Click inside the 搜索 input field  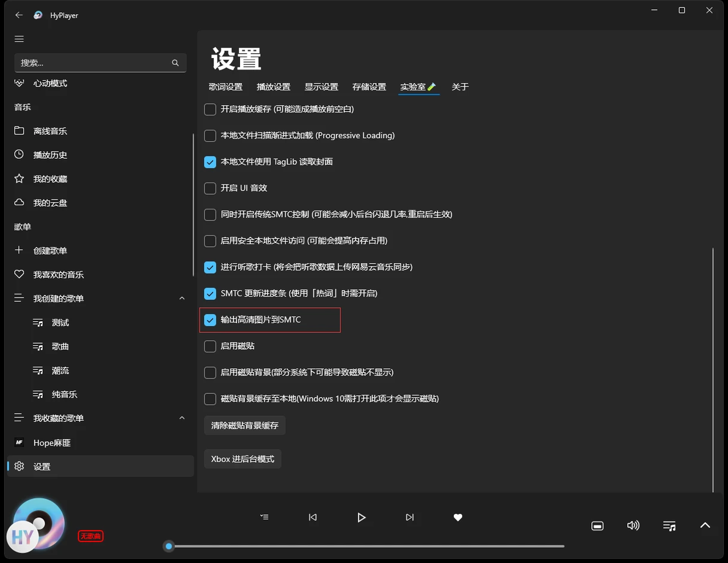(x=100, y=63)
